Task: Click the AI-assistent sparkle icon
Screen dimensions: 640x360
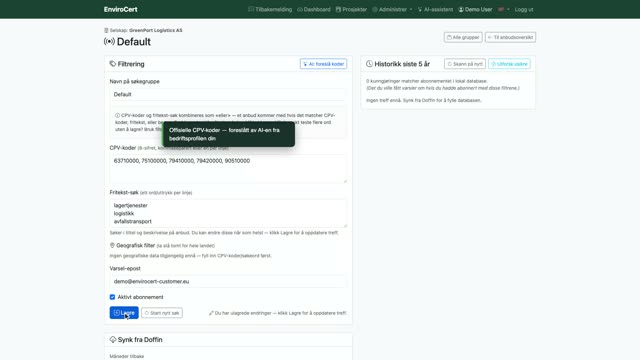Action: click(x=420, y=9)
